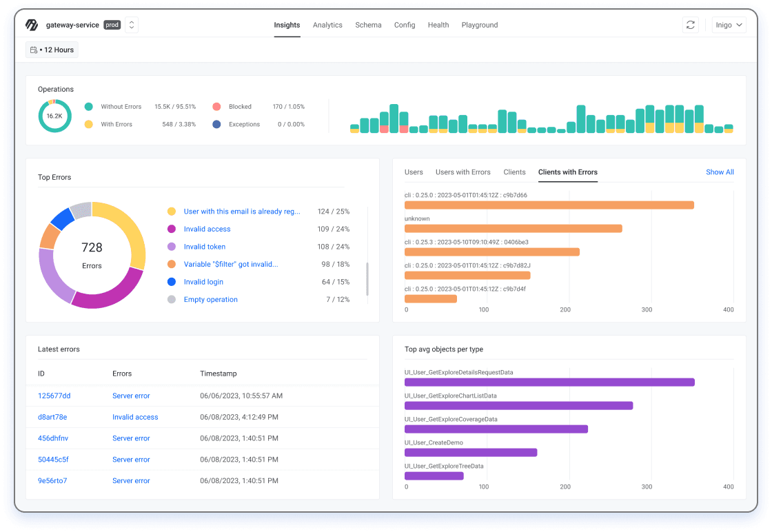Click the yellow With Errors legend dot
The image size is (772, 532).
(x=89, y=125)
